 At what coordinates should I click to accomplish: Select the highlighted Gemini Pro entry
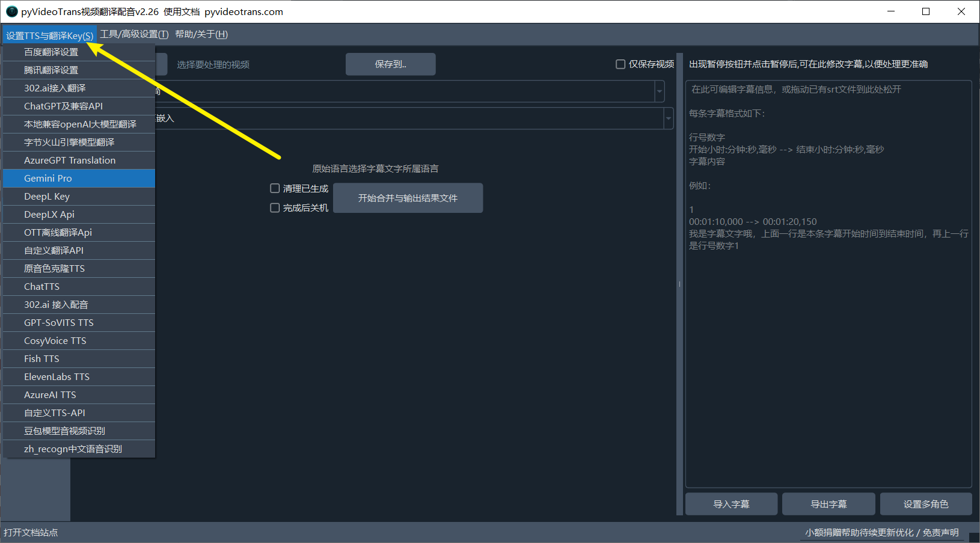click(79, 179)
